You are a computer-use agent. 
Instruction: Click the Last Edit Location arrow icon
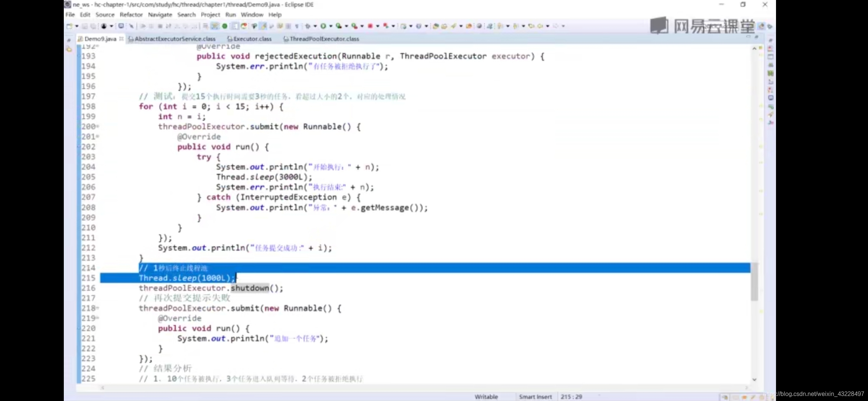[x=531, y=26]
